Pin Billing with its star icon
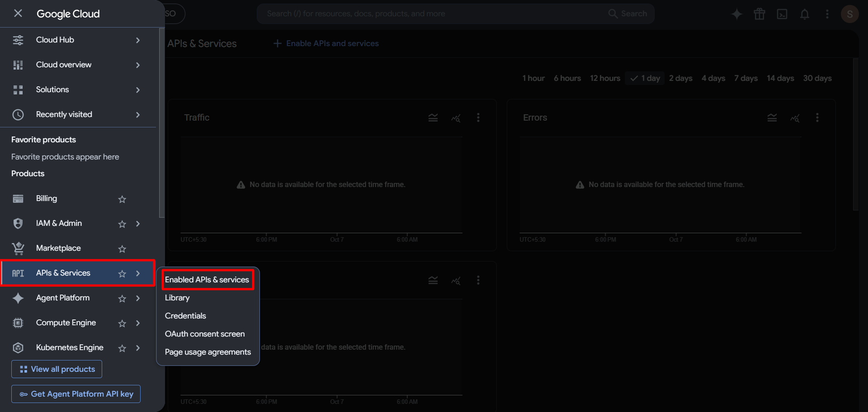 (x=122, y=199)
